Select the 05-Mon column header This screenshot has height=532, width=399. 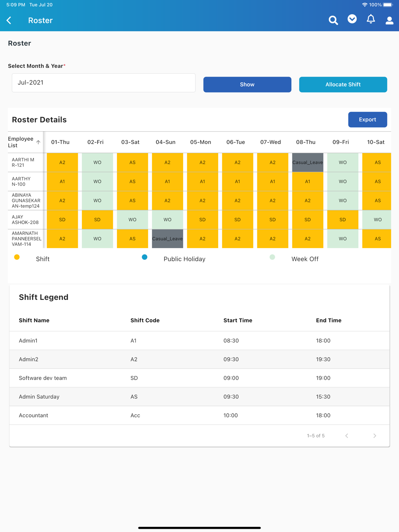point(201,142)
